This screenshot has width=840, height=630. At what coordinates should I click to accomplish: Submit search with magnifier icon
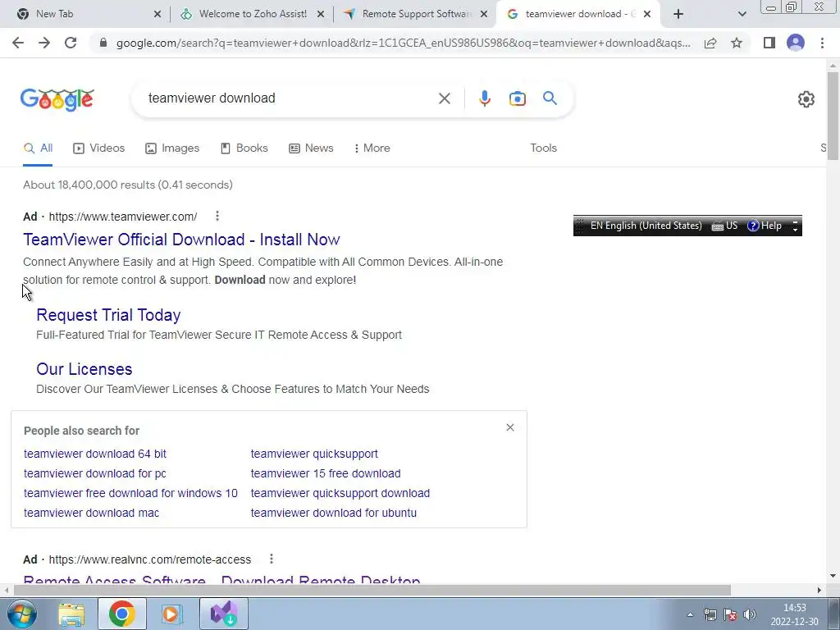tap(550, 98)
